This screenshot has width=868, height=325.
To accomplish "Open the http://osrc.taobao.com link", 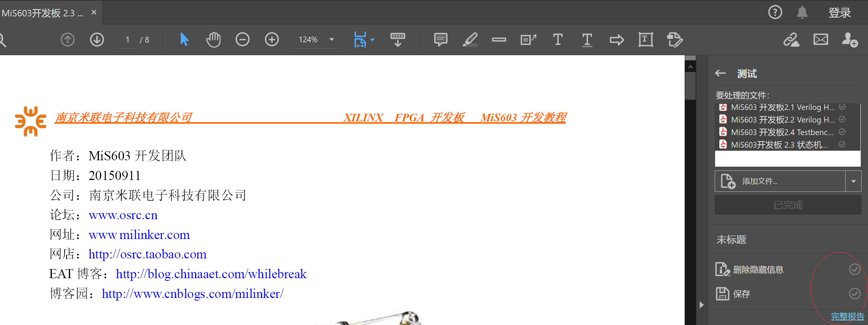I will click(148, 254).
